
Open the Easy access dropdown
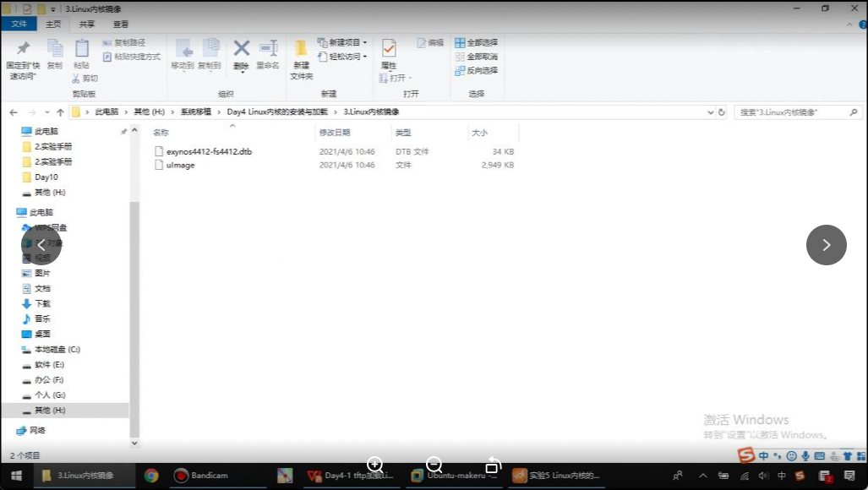(x=342, y=57)
